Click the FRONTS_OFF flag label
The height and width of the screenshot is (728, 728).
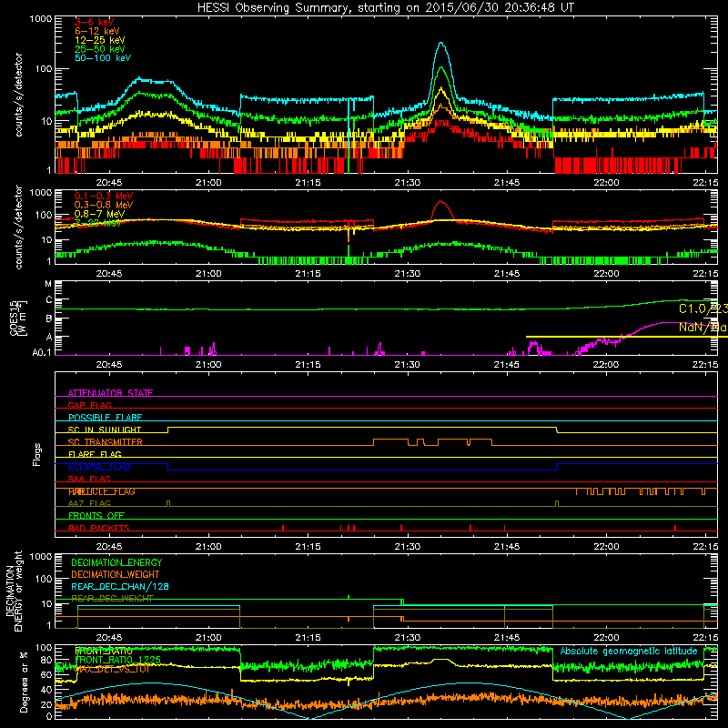(x=96, y=516)
